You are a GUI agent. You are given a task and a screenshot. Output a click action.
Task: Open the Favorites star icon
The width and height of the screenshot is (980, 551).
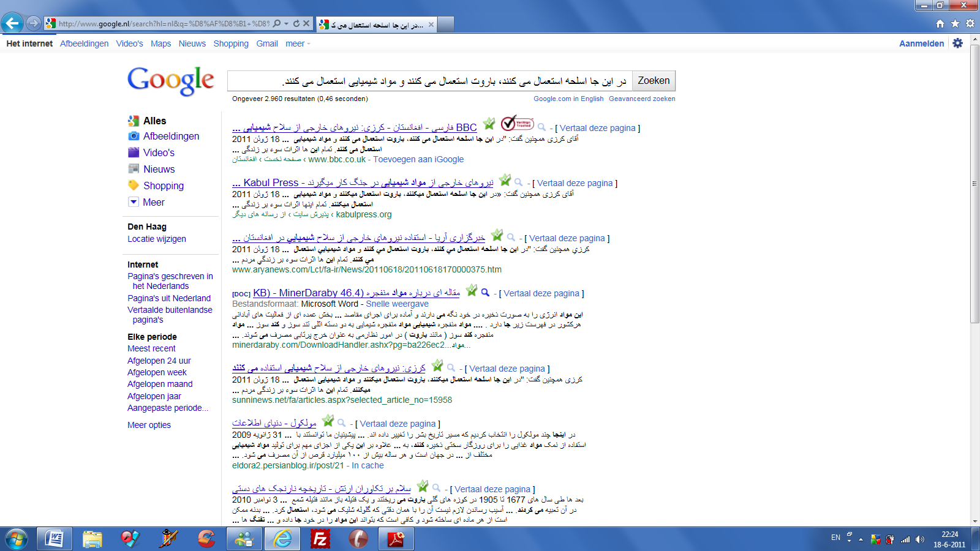[x=955, y=23]
